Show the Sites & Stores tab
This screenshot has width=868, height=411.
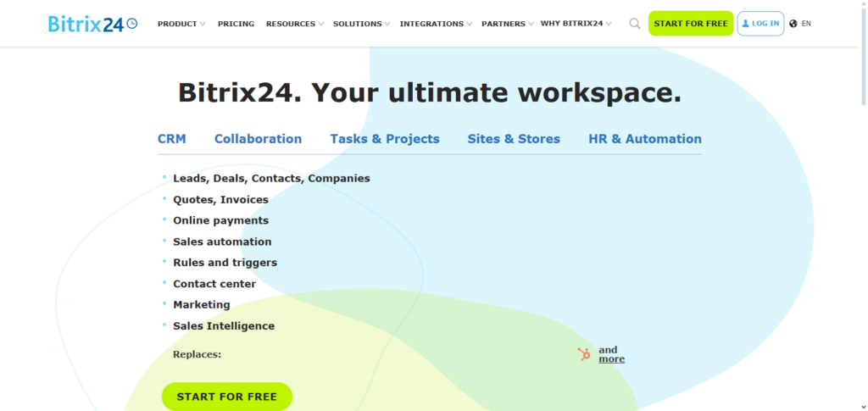[514, 139]
